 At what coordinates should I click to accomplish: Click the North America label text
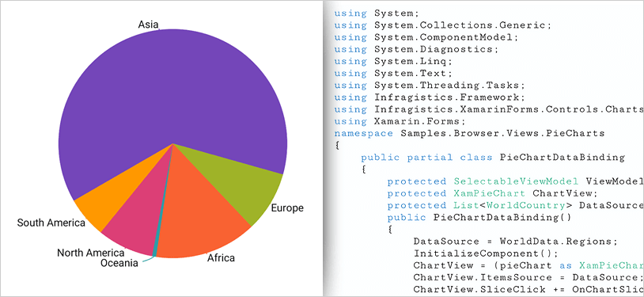pyautogui.click(x=91, y=253)
